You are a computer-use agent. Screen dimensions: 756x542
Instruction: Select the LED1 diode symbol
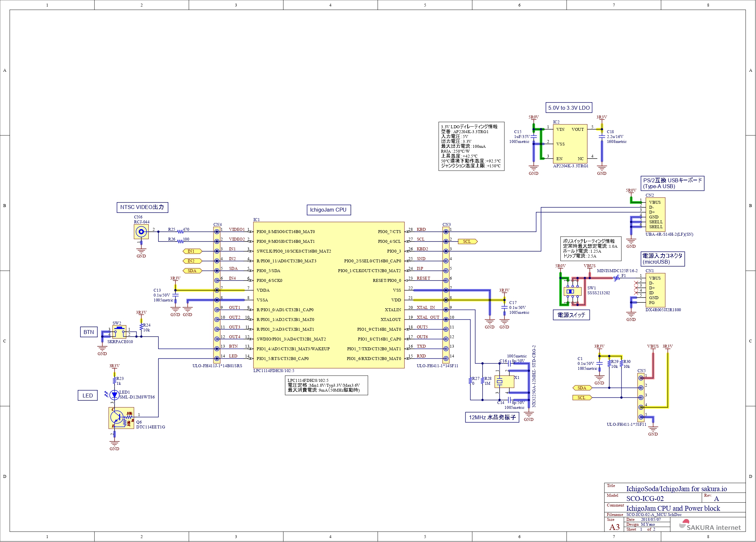(114, 395)
